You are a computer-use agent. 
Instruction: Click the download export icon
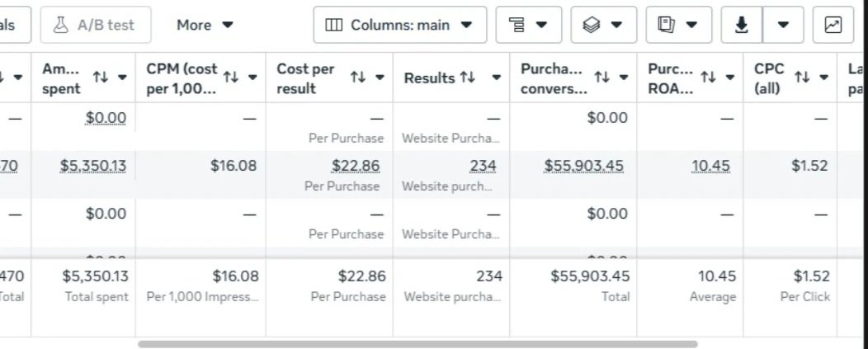click(x=742, y=25)
